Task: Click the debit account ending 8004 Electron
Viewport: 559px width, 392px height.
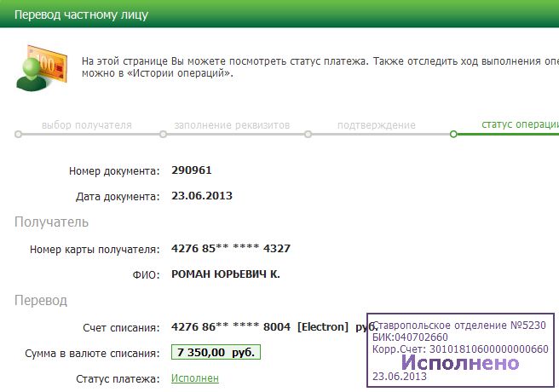Action: point(260,326)
